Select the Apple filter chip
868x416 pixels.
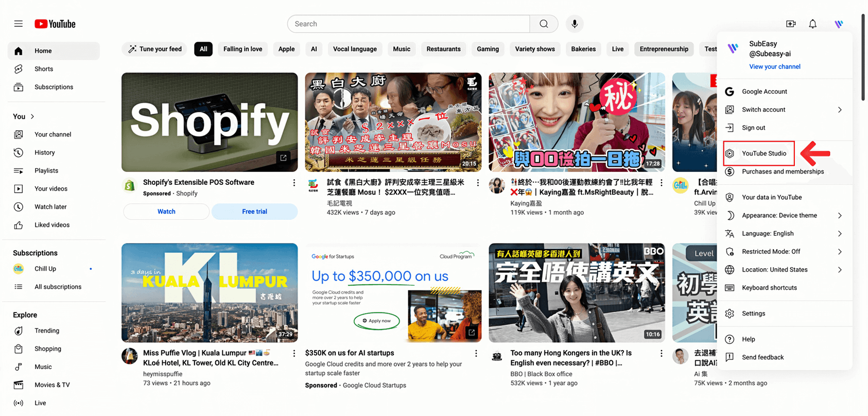click(x=286, y=49)
